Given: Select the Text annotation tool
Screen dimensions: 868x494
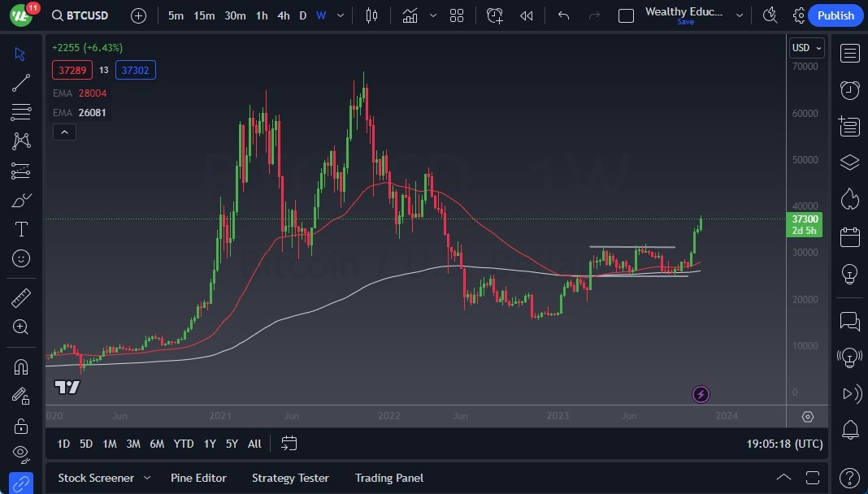Looking at the screenshot, I should coord(21,229).
